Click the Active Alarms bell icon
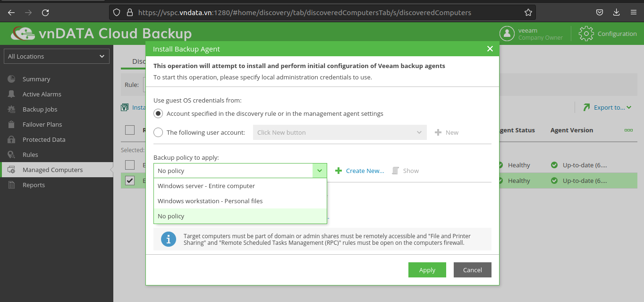Screen dimensions: 644x302 [12, 94]
